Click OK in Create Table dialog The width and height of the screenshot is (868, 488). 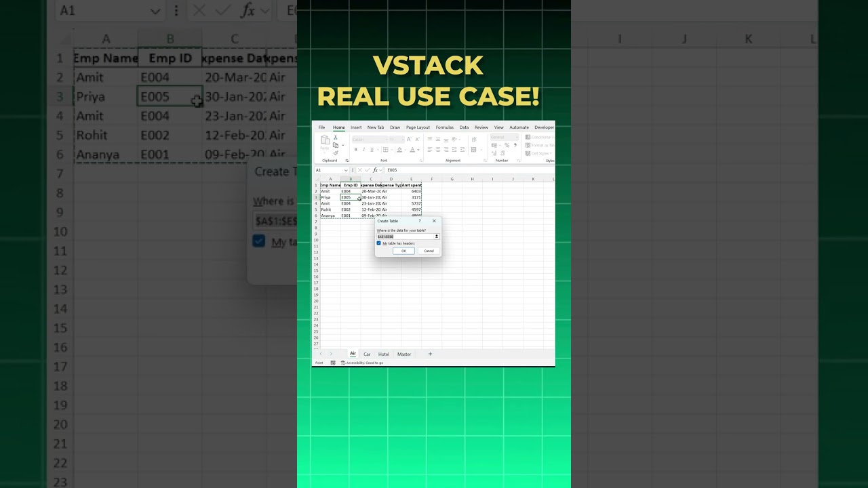[403, 251]
